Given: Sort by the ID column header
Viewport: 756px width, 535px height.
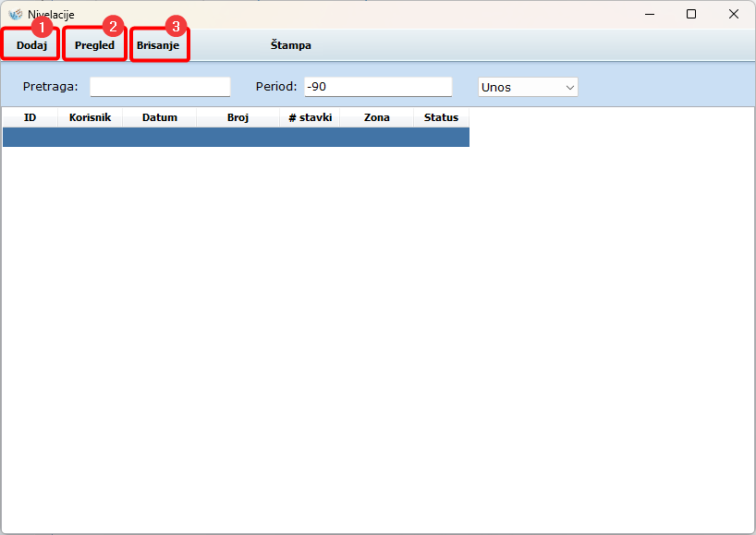Looking at the screenshot, I should coord(30,117).
